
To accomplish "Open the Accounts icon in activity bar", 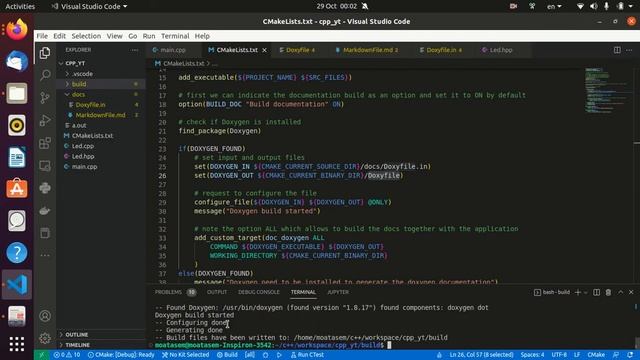I will 45,316.
